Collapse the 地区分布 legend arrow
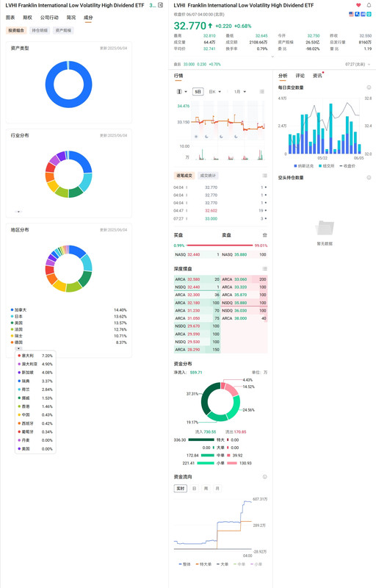 (18, 348)
